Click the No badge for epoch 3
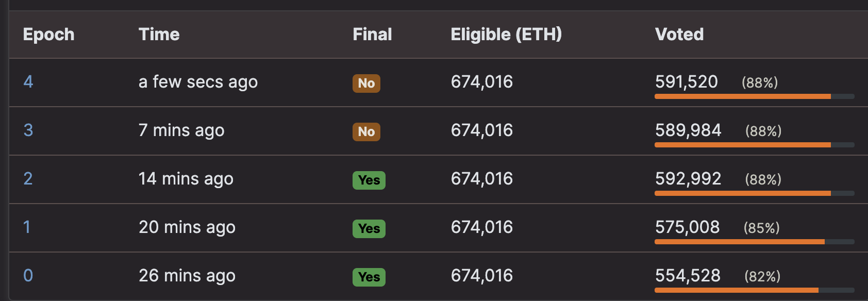 pos(366,132)
